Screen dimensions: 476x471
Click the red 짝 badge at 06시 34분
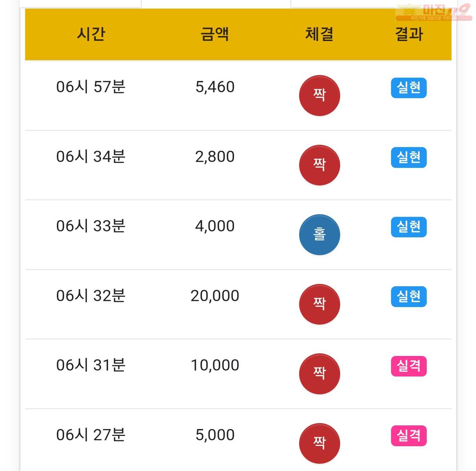[319, 165]
